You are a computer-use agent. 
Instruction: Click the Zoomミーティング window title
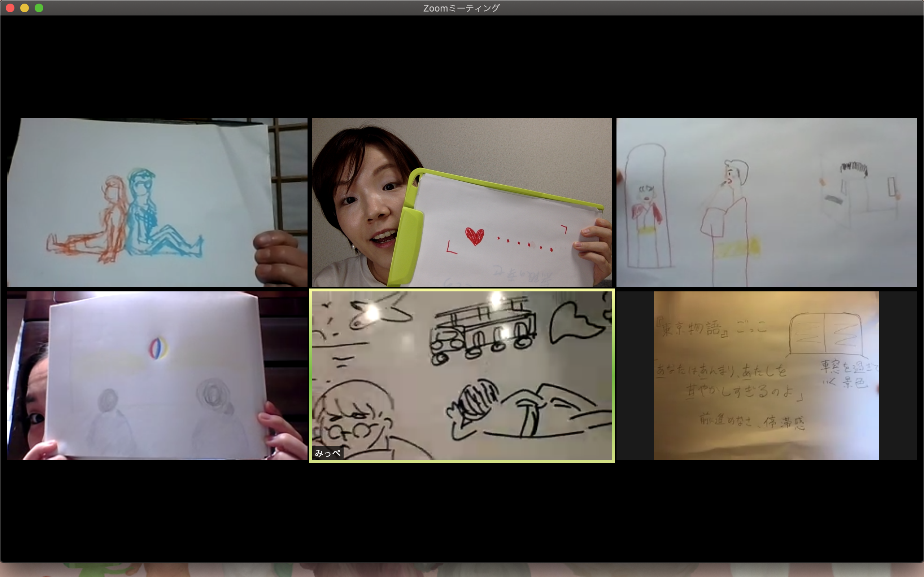(461, 8)
